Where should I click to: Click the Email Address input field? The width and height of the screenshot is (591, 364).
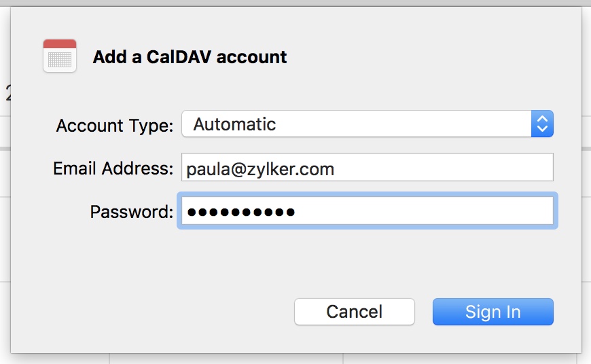[x=367, y=168]
